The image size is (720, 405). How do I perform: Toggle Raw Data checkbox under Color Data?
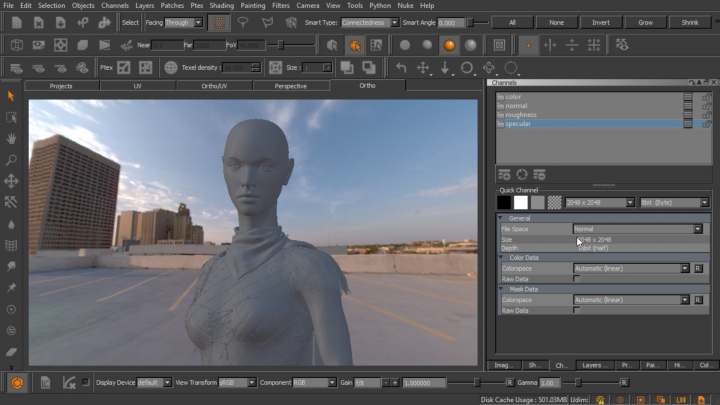tap(577, 278)
